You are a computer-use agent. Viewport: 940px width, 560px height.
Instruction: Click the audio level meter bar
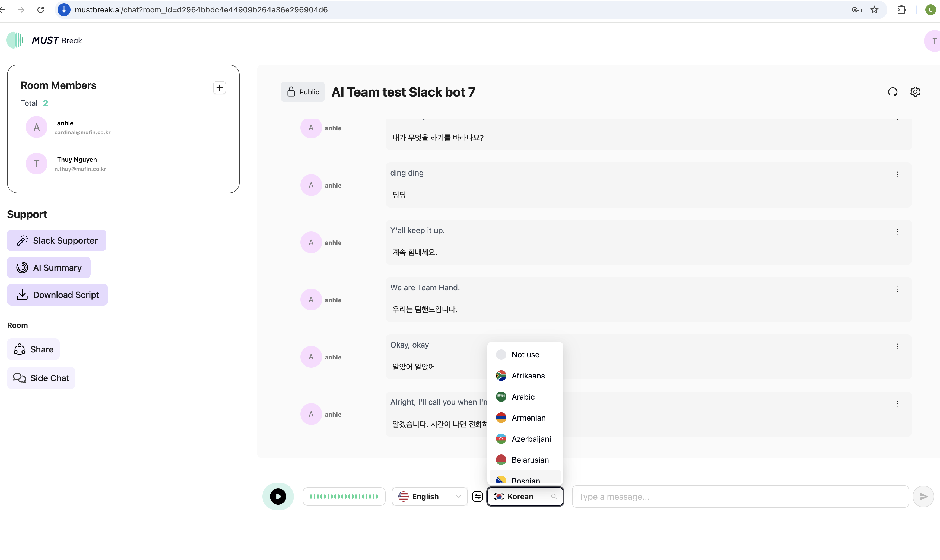tap(344, 496)
